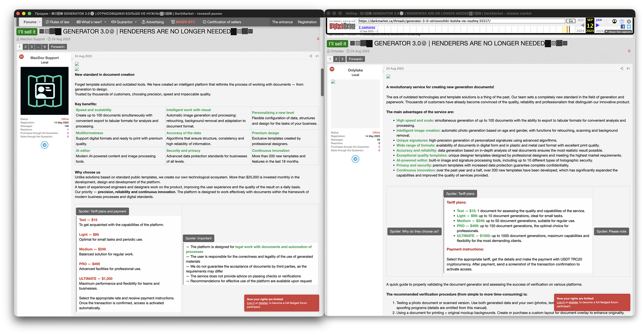Click the Go button in Wayback toolbar
The image size is (644, 335).
(x=571, y=21)
